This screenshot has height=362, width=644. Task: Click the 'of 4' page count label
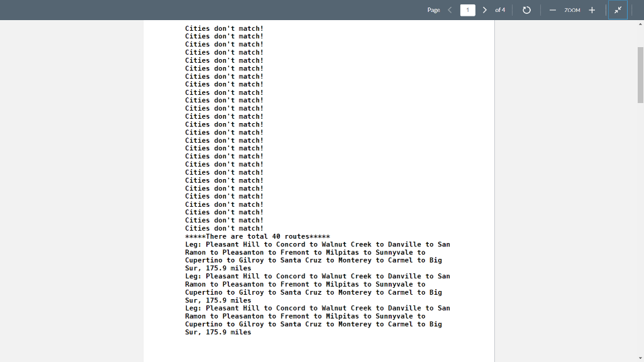(x=500, y=10)
